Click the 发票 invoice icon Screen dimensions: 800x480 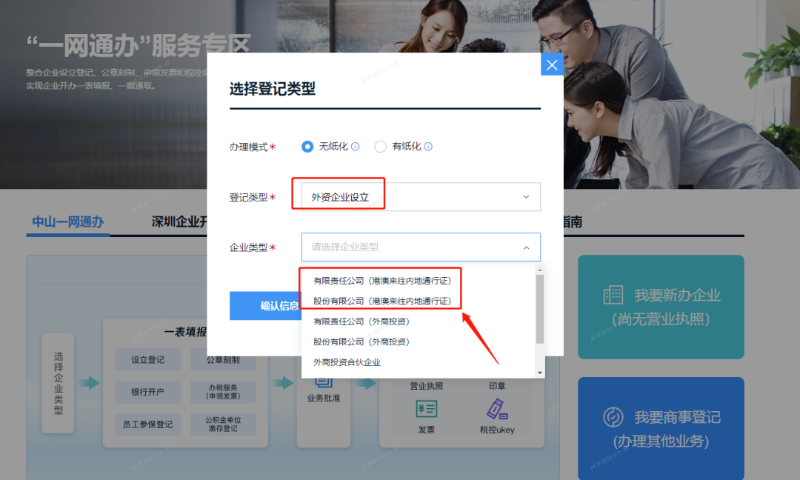tap(427, 409)
